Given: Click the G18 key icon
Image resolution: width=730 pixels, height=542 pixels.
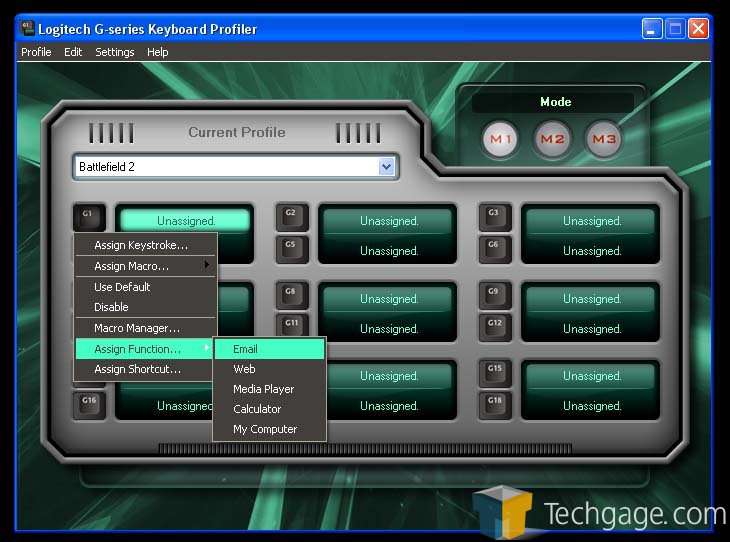Looking at the screenshot, I should click(494, 405).
